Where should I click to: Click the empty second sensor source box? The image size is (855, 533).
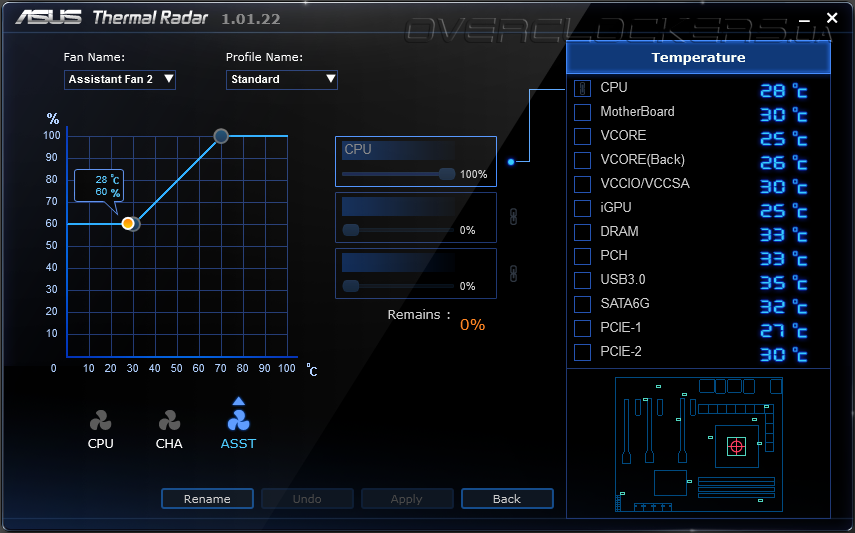[x=398, y=207]
